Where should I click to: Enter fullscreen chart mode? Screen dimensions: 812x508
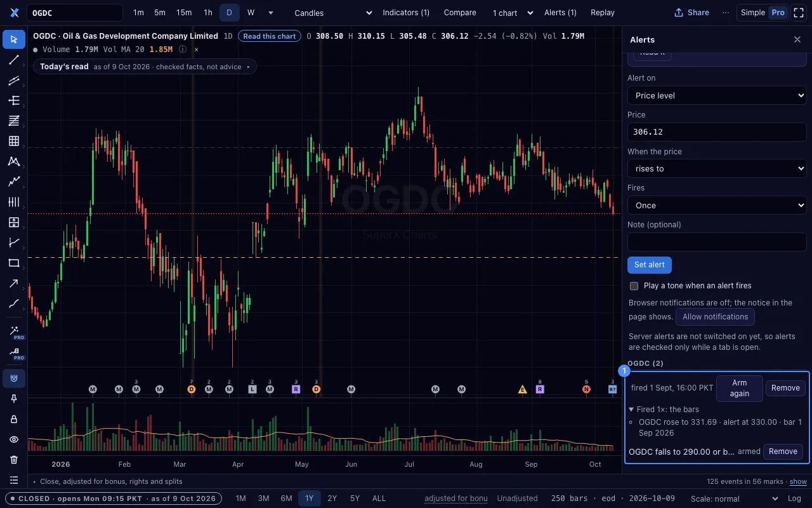pos(799,13)
